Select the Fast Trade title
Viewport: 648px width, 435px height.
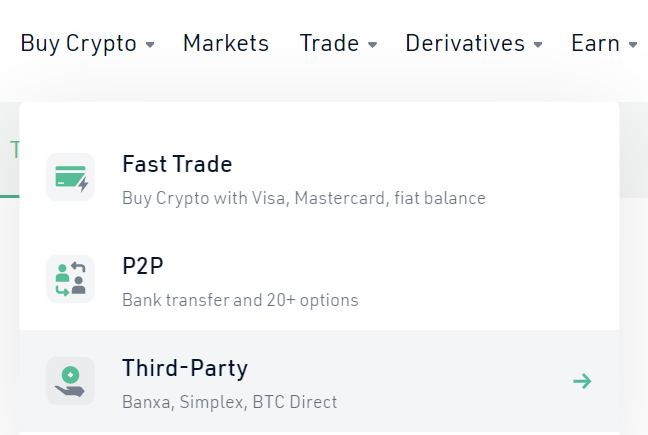point(177,164)
